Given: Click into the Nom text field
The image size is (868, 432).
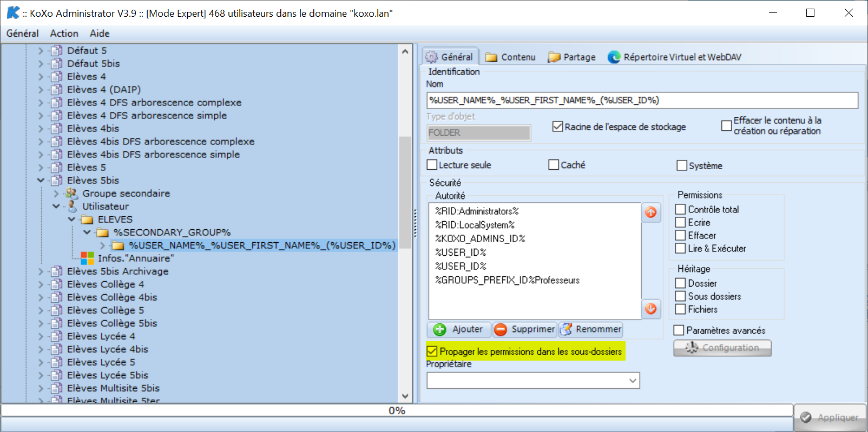Looking at the screenshot, I should pos(642,100).
